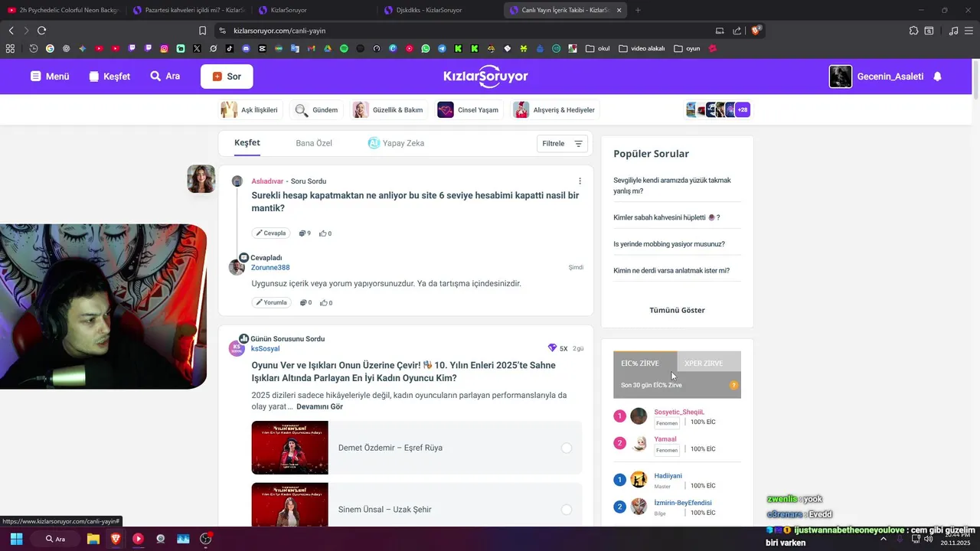This screenshot has width=980, height=551.
Task: Like Aslıadıvar's question with thumbs-up
Action: pos(325,233)
